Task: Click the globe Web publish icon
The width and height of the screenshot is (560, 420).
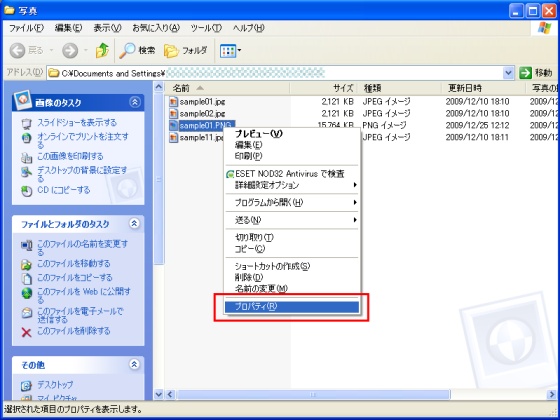Action: pos(26,293)
